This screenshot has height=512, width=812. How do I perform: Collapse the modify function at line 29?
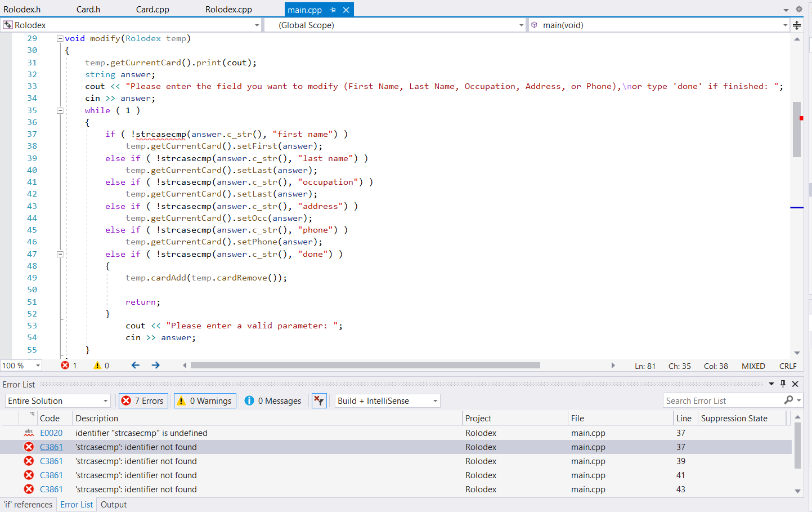pos(60,38)
